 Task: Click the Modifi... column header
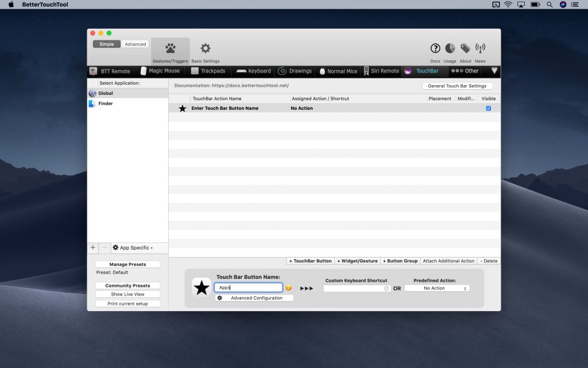[x=466, y=98]
